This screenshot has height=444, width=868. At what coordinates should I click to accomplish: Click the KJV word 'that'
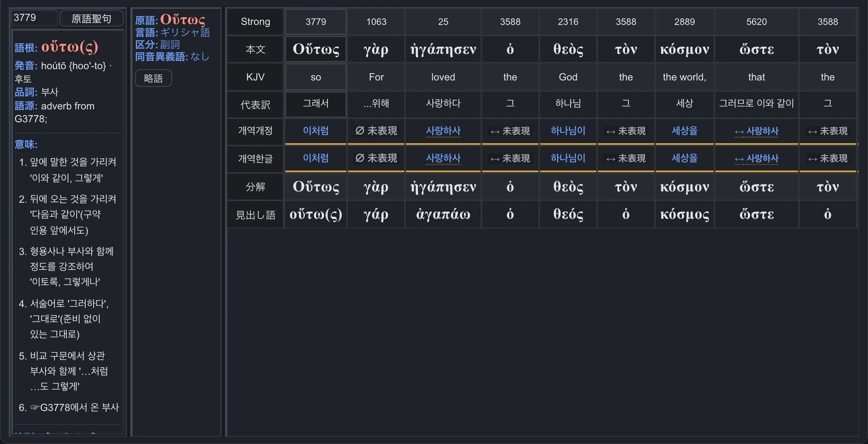point(757,77)
